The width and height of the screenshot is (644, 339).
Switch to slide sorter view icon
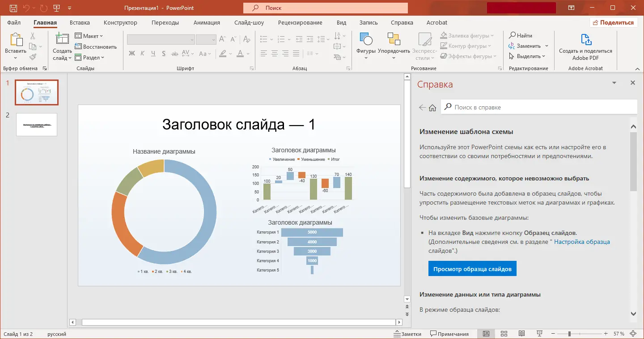[x=504, y=334]
